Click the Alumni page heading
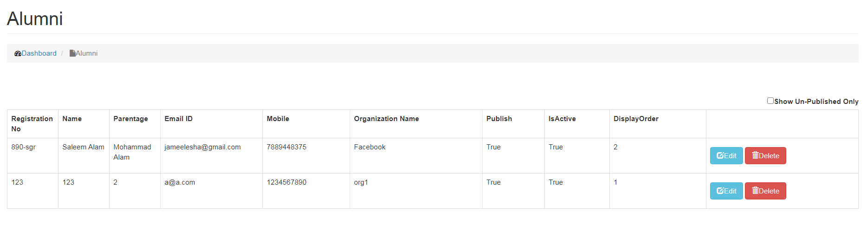 coord(35,19)
